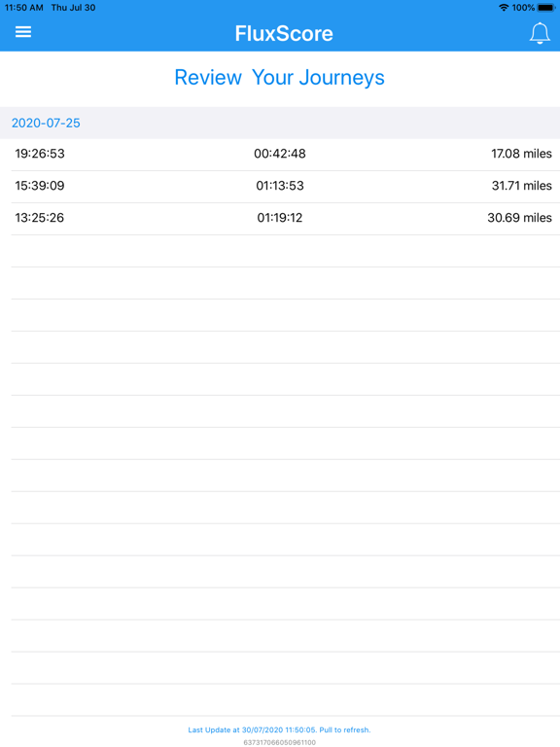Open the hamburger menu icon
The height and width of the screenshot is (747, 560).
click(x=23, y=32)
